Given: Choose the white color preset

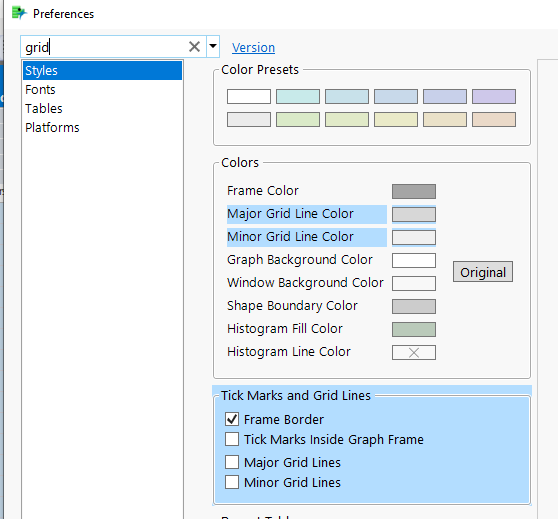Looking at the screenshot, I should point(249,96).
